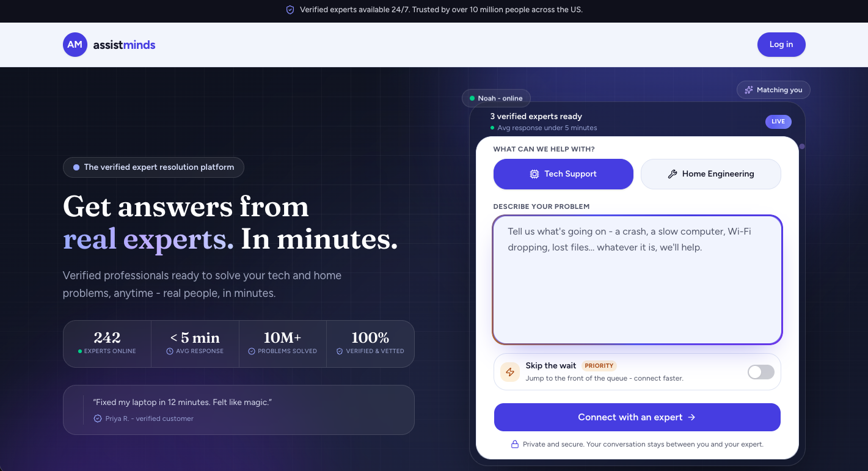Click the < 5 min stat value

(195, 338)
